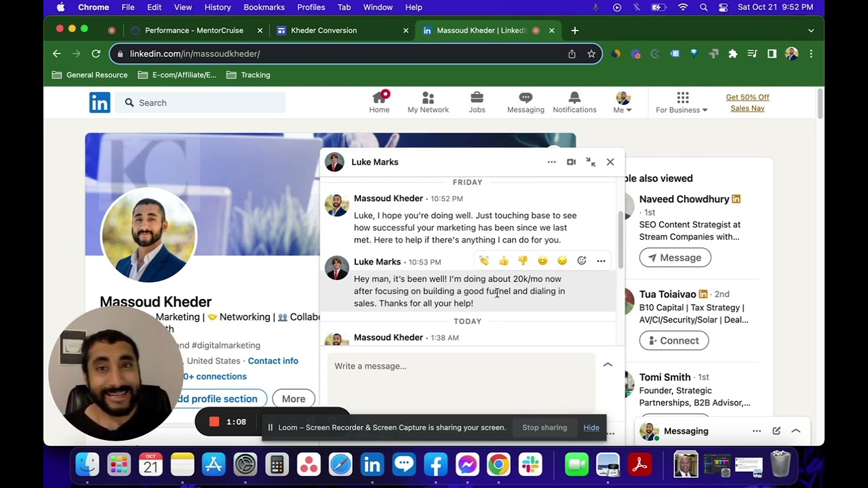Open the Profiles menu

point(311,7)
